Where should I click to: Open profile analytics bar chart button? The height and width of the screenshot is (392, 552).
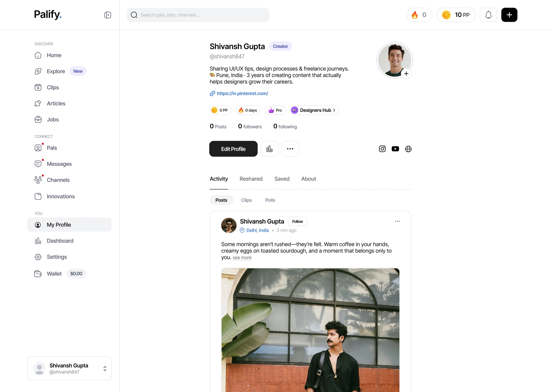pos(269,149)
